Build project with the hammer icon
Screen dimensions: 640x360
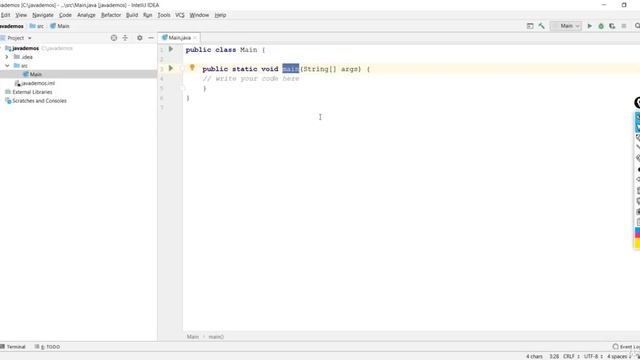click(x=541, y=26)
